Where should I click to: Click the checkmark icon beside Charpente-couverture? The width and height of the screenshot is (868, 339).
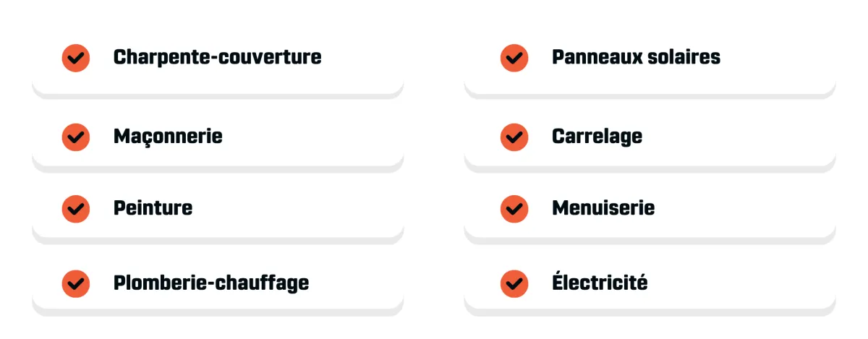click(x=75, y=58)
